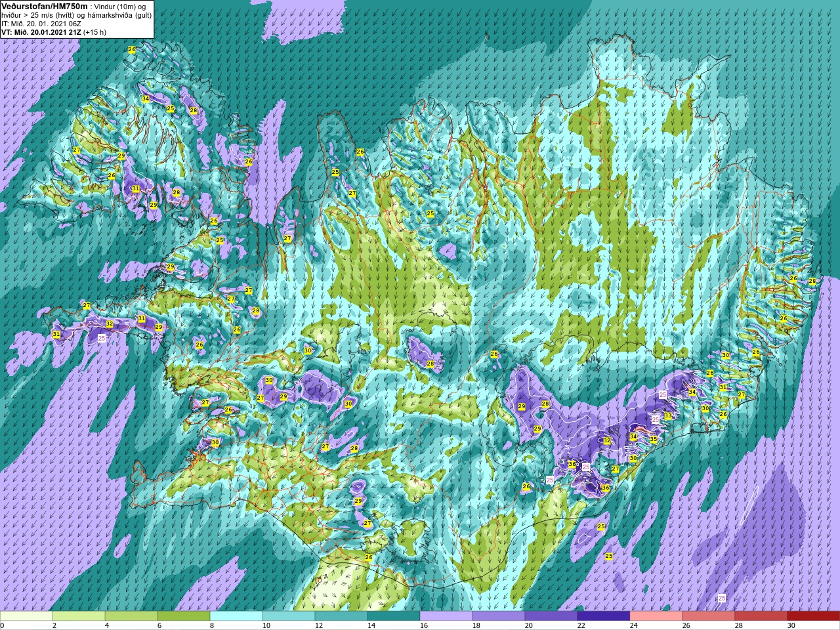The height and width of the screenshot is (630, 840).
Task: Click the yellow '35' maximum gust label
Action: [654, 439]
